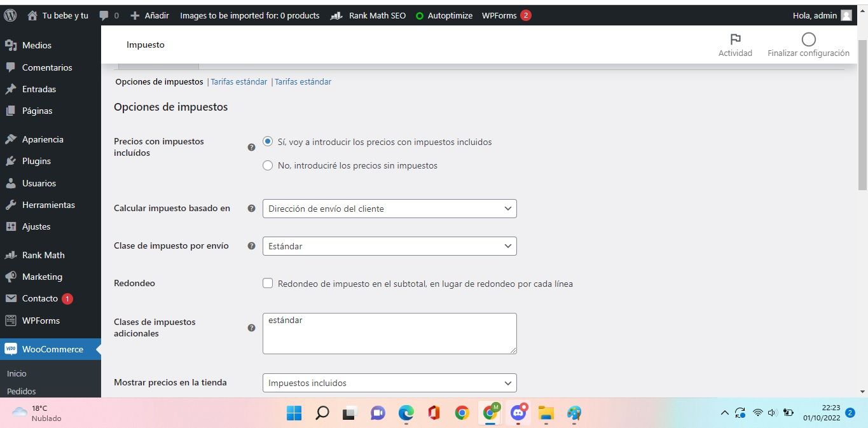The image size is (868, 428).
Task: Show help for Precios con impuestos incluidos
Action: [x=251, y=147]
